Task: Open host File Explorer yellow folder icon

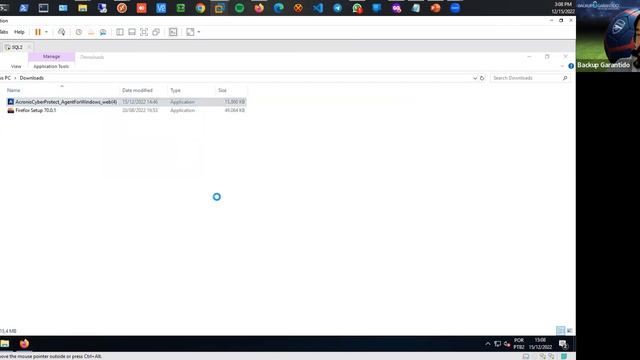Action: [82, 8]
